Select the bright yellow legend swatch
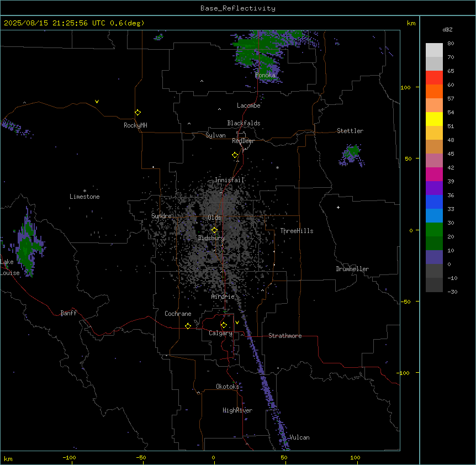The height and width of the screenshot is (465, 476). (434, 119)
